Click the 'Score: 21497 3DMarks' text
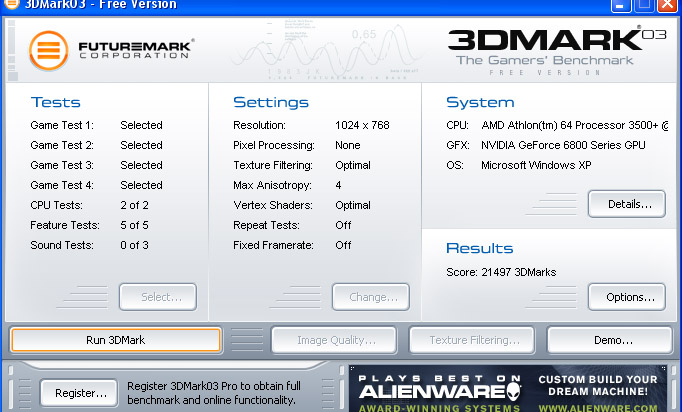682x412 pixels. click(x=501, y=272)
